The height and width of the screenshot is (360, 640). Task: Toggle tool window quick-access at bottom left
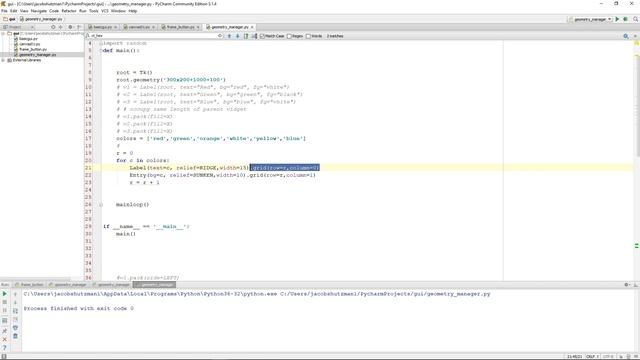click(4, 357)
